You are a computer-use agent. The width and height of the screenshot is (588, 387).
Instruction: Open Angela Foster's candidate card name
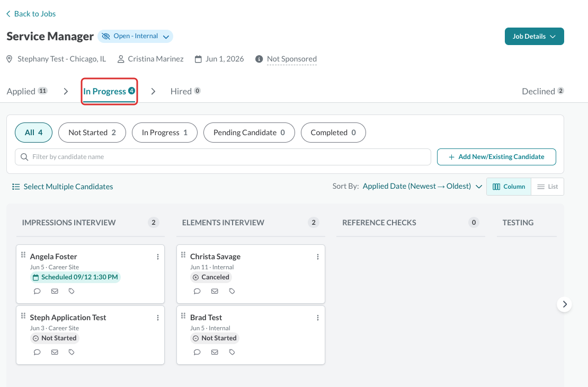[x=54, y=257]
